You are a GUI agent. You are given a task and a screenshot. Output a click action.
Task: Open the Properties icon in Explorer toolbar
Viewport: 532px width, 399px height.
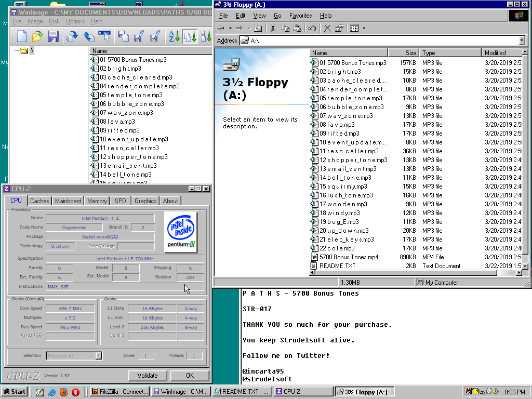pos(339,28)
